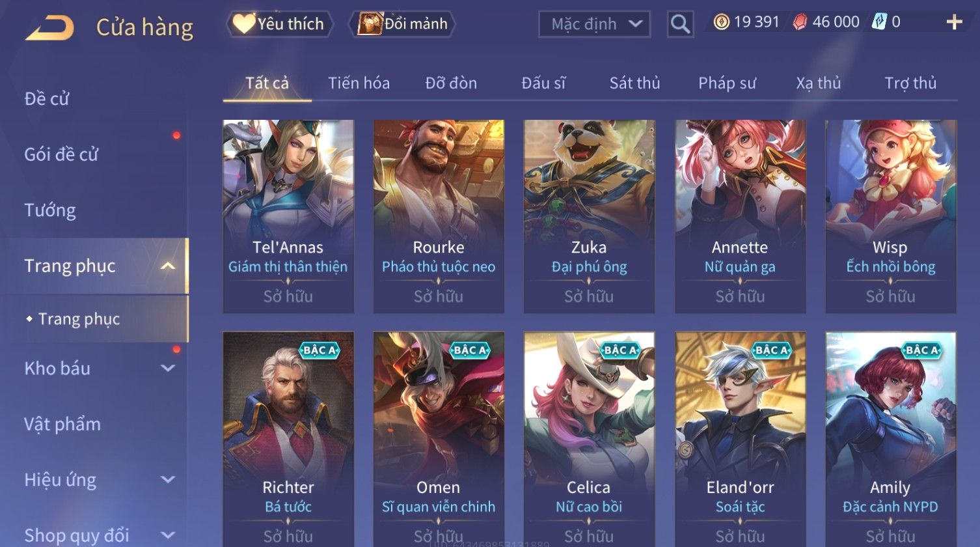Open Tướng in the sidebar
This screenshot has height=547, width=980.
pos(50,210)
